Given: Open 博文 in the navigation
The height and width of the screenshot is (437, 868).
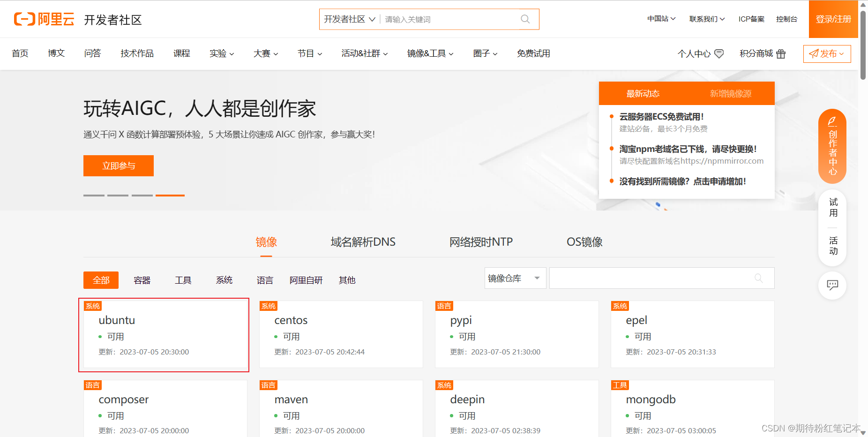Looking at the screenshot, I should [56, 53].
